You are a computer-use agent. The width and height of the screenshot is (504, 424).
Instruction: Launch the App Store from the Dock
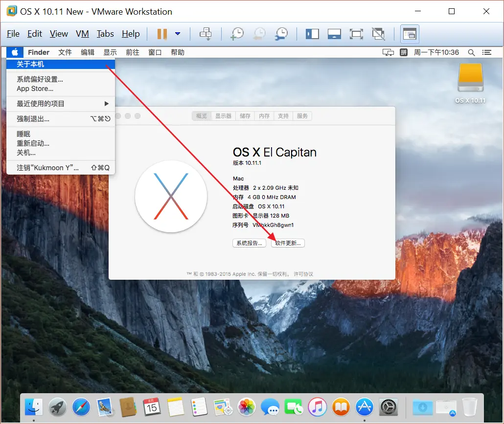365,407
